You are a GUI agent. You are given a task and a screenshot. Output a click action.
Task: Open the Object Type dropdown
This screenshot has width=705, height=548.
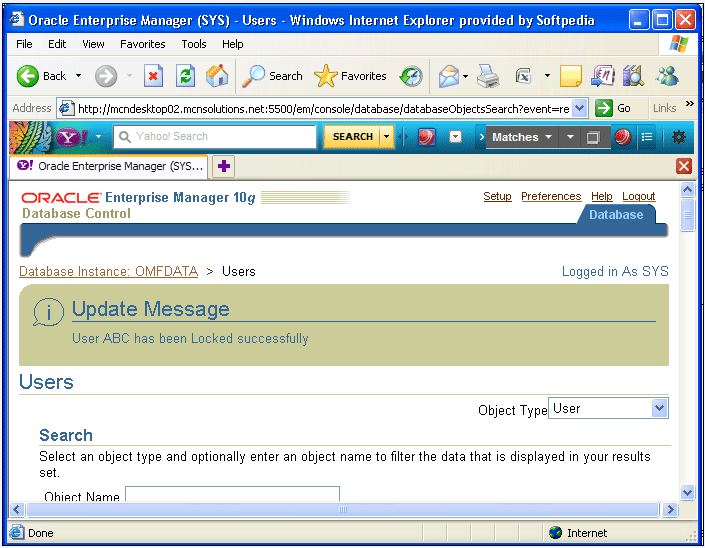point(659,408)
